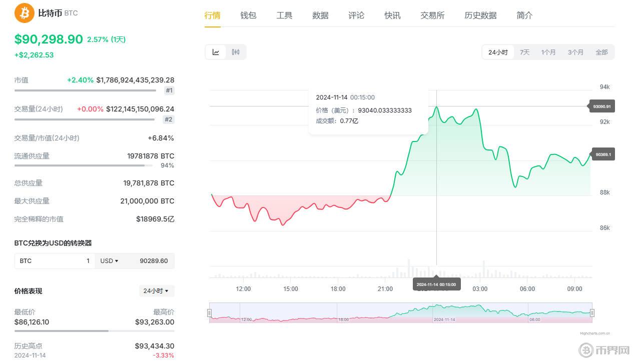This screenshot has width=635, height=364.
Task: Click the low-high price range bar
Action: coord(94,331)
